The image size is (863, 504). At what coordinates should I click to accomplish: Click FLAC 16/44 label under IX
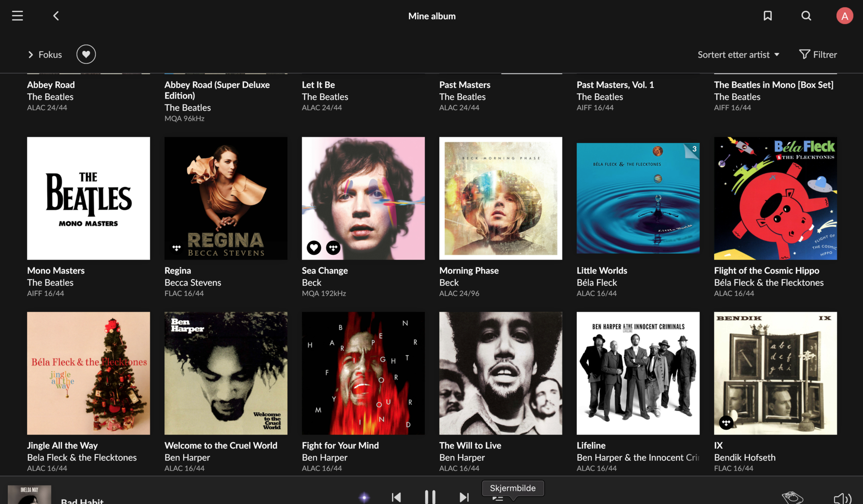click(734, 469)
